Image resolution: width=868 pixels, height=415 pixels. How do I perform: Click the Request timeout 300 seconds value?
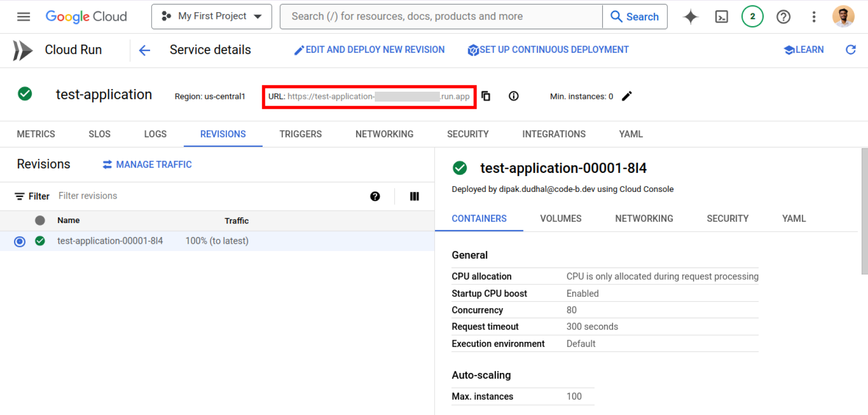point(592,327)
